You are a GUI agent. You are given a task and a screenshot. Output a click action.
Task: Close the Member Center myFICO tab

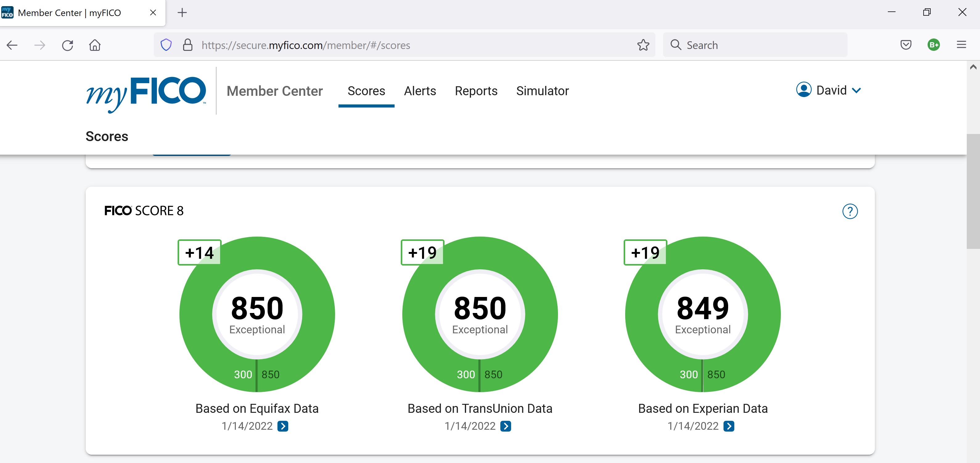pyautogui.click(x=153, y=13)
